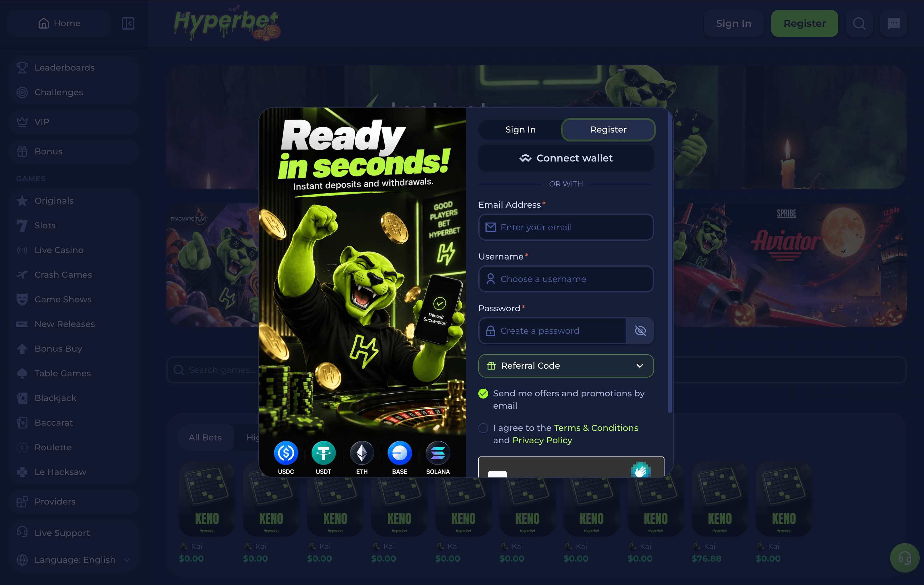Select the All Bets tab
This screenshot has width=924, height=585.
tap(205, 437)
